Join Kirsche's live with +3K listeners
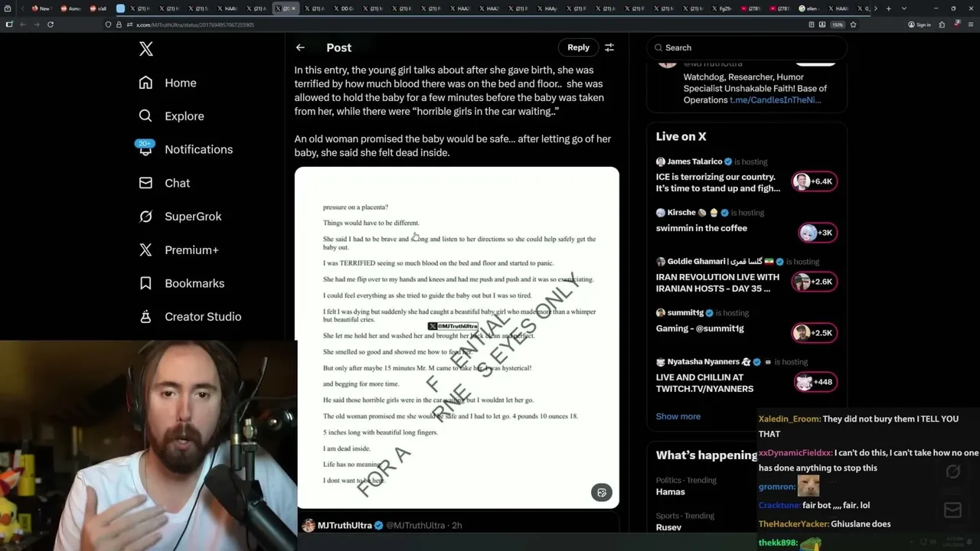This screenshot has height=551, width=980. [x=818, y=233]
